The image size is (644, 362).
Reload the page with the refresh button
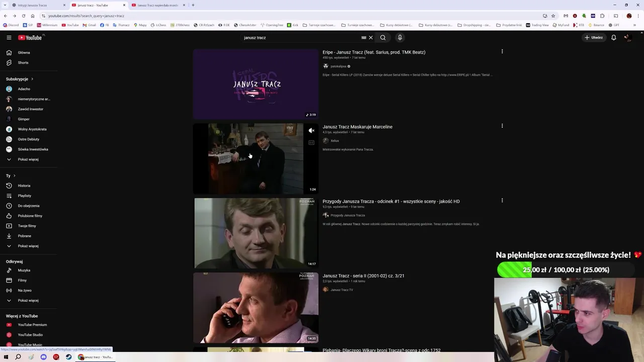23,16
